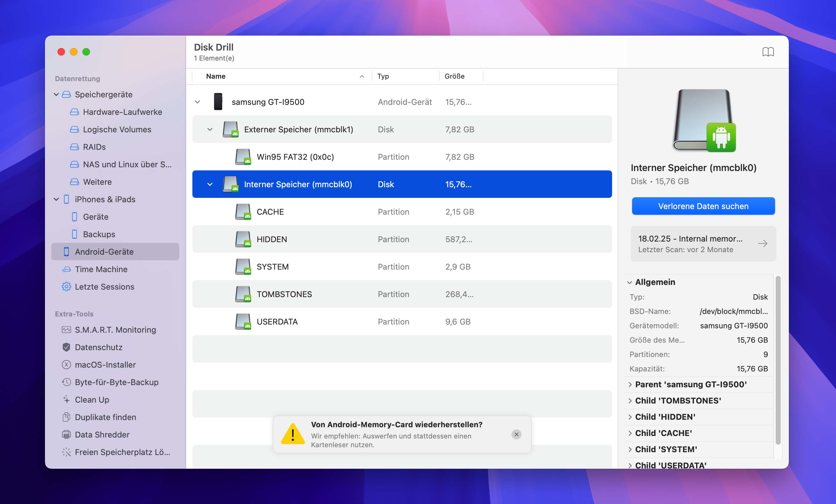The image size is (836, 504).
Task: Click the Clean Up sparkle icon
Action: (66, 399)
